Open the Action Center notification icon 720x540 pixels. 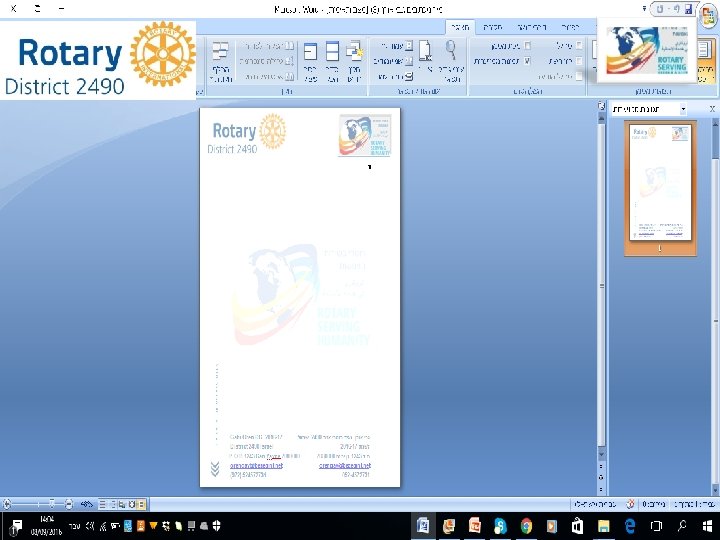coord(16,526)
